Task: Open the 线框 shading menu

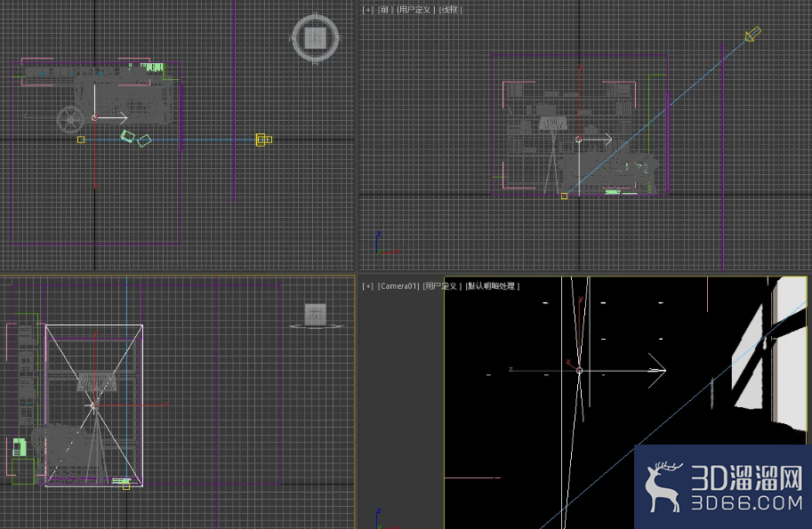Action: (x=450, y=9)
